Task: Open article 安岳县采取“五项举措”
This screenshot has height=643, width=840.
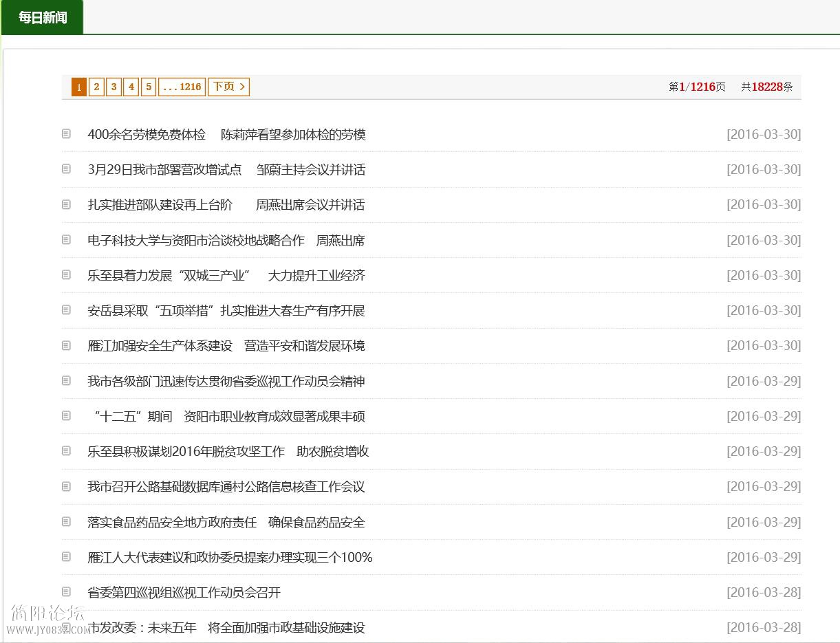Action: pyautogui.click(x=226, y=311)
